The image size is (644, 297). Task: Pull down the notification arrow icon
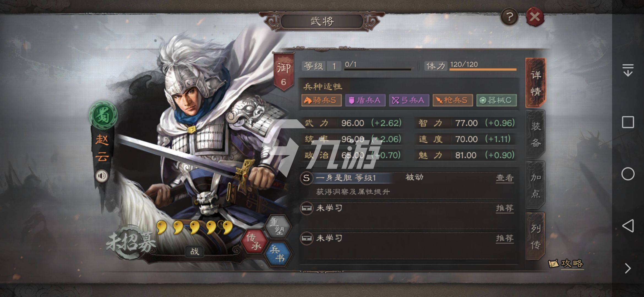628,70
